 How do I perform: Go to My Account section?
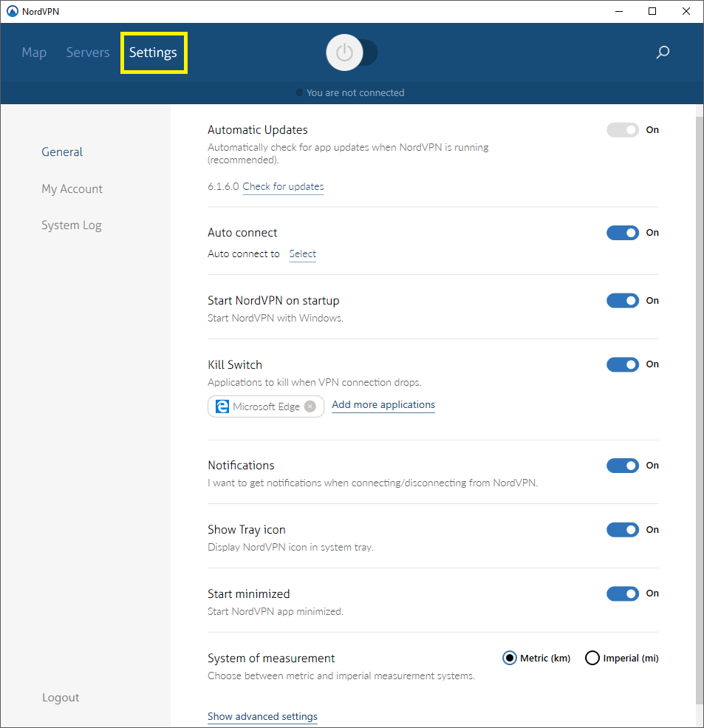click(x=72, y=189)
